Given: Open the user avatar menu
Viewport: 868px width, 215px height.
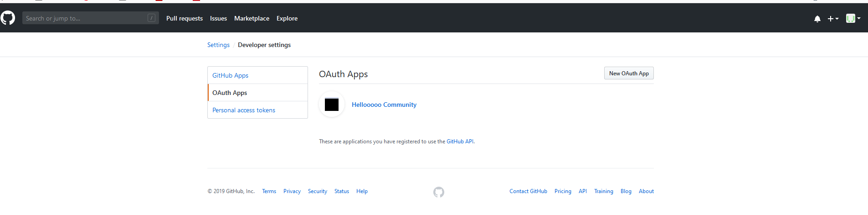Looking at the screenshot, I should [x=853, y=18].
